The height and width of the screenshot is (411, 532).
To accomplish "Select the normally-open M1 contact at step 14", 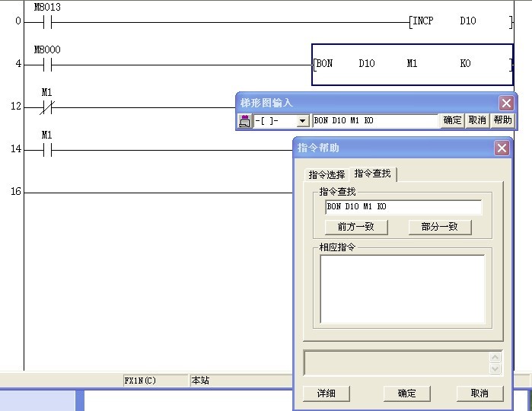I will tap(46, 149).
